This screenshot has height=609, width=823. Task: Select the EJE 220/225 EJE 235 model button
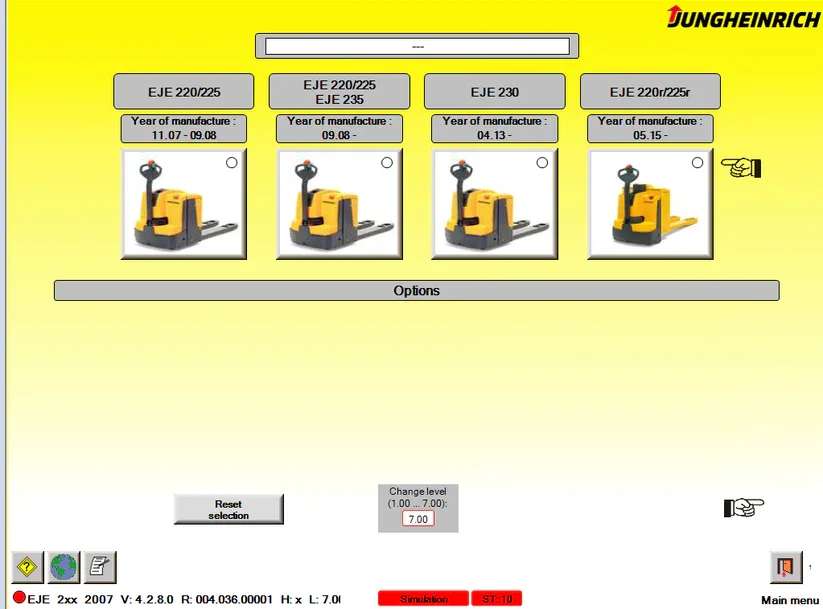pyautogui.click(x=339, y=91)
